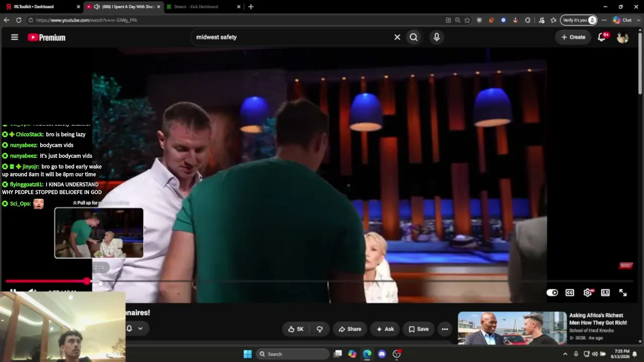This screenshot has width=644, height=362.
Task: Open browser Settings and more menu
Action: 604,20
